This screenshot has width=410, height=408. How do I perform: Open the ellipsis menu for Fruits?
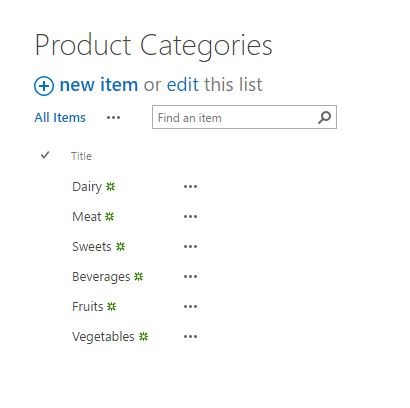190,307
